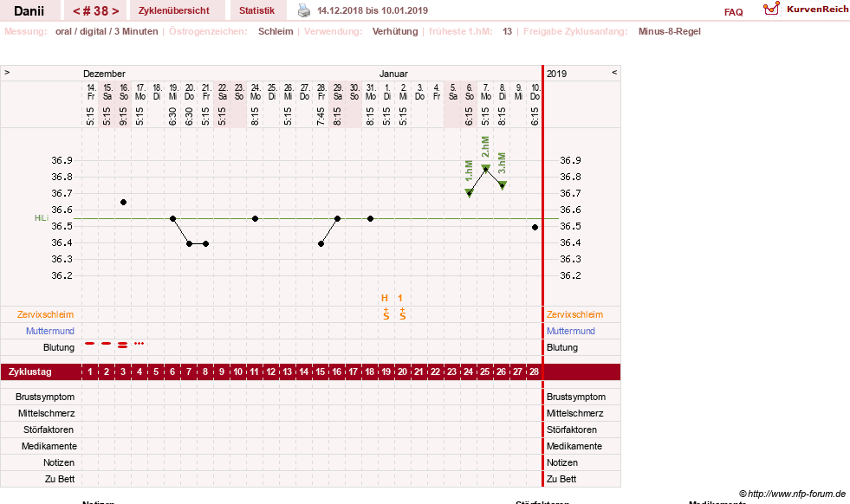
Task: Select the Danii user tab
Action: pos(29,11)
